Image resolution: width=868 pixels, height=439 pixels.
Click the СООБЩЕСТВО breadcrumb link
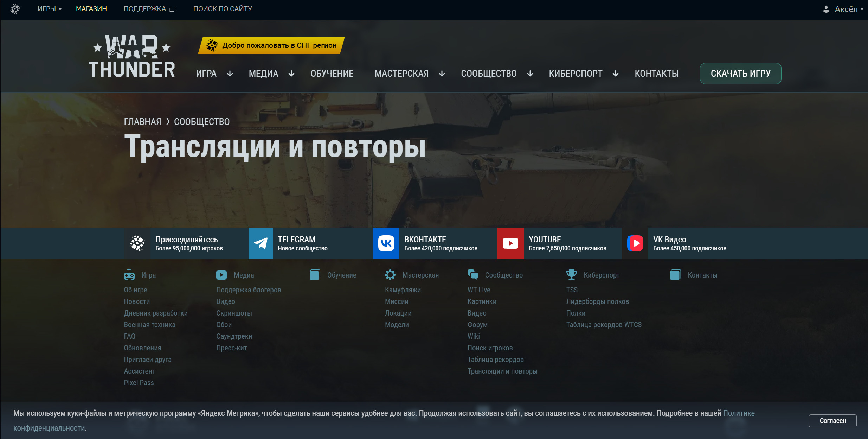[x=202, y=122]
